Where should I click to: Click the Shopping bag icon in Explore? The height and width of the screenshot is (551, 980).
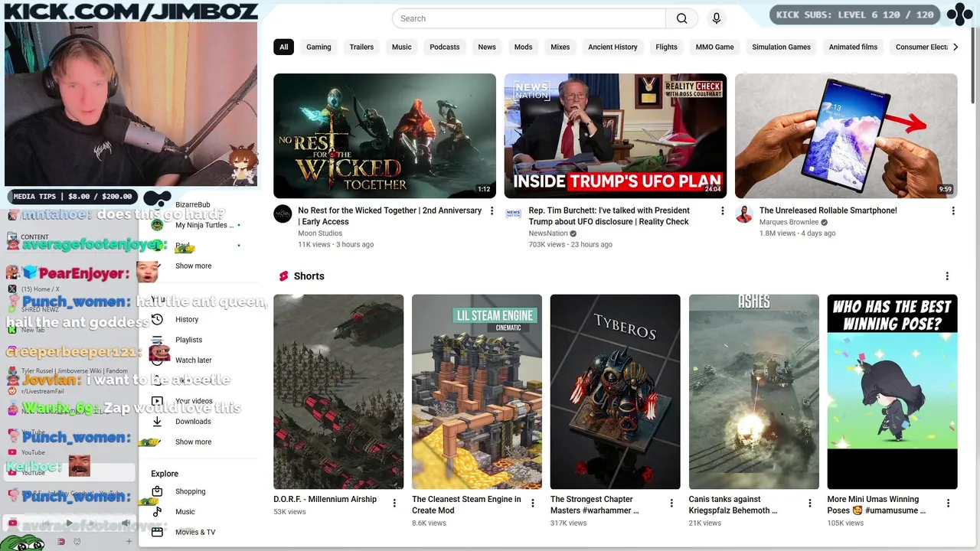pos(157,491)
